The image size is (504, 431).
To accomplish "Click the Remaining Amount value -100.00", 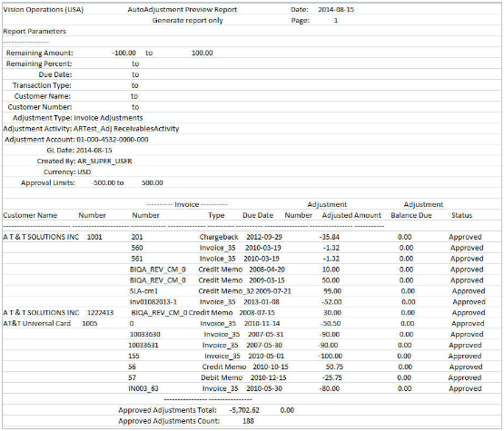I will [x=124, y=53].
